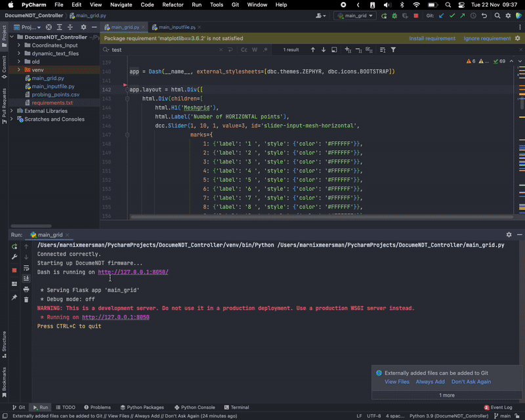Rerun main_grid in Run panel

(x=14, y=247)
